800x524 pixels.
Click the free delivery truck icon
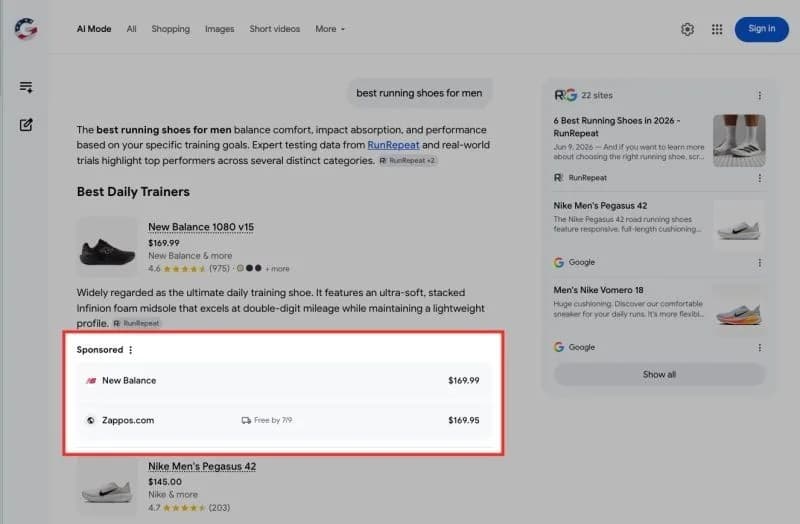(x=246, y=420)
